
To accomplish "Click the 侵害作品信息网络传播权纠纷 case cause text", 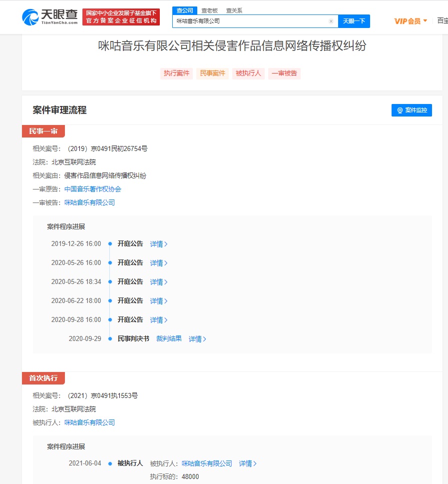I will (x=105, y=176).
